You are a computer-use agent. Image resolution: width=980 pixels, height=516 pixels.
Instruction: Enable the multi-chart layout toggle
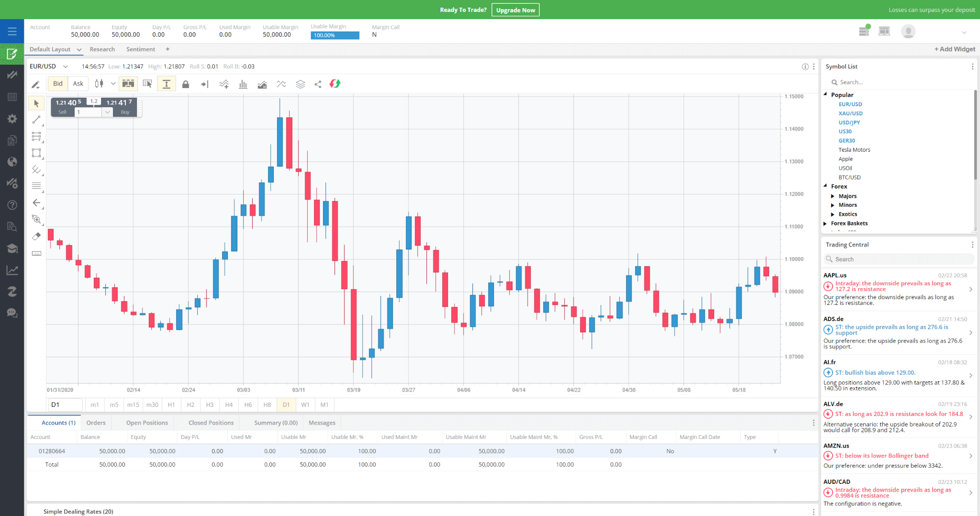pyautogui.click(x=128, y=84)
